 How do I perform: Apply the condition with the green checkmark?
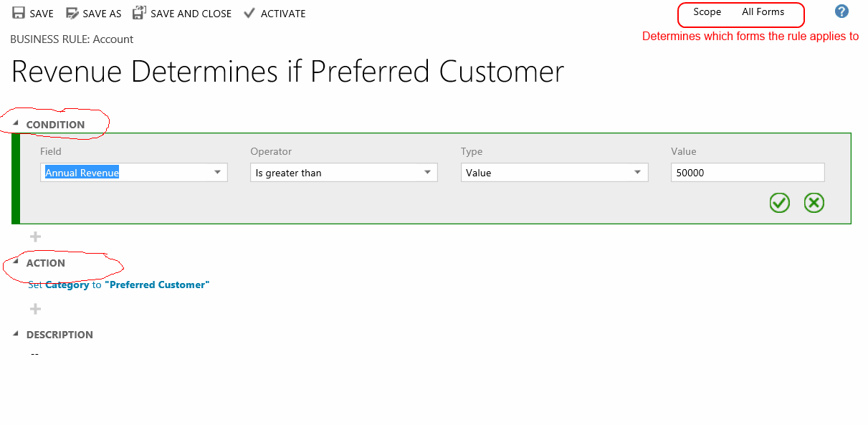[x=779, y=203]
